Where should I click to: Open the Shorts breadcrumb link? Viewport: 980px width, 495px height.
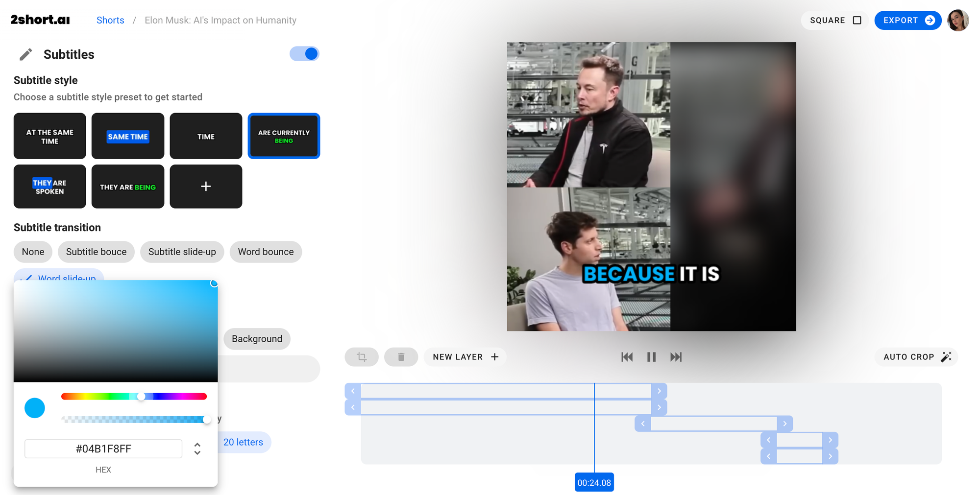[x=110, y=20]
